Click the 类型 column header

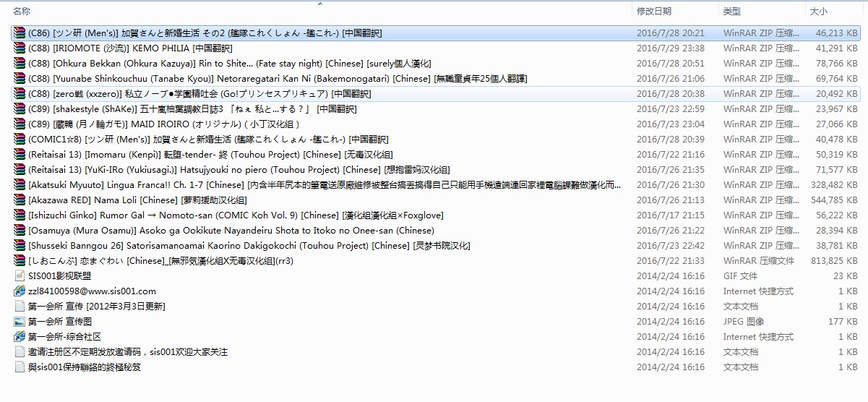pyautogui.click(x=732, y=12)
